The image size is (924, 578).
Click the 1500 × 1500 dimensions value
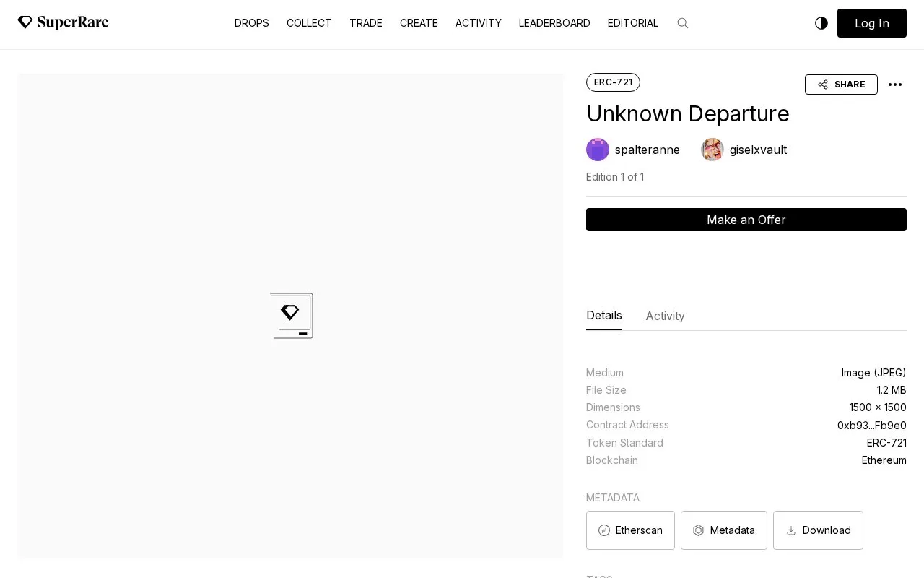point(878,407)
